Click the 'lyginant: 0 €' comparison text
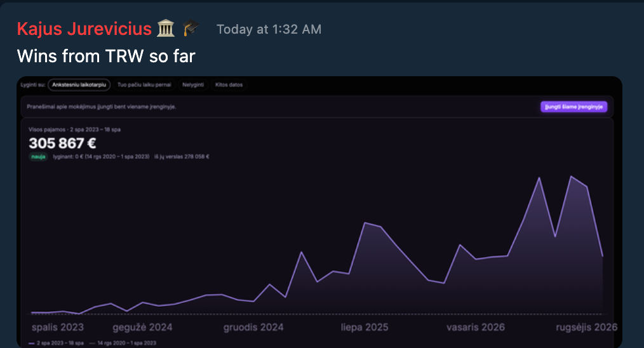This screenshot has width=644, height=348. 101,157
